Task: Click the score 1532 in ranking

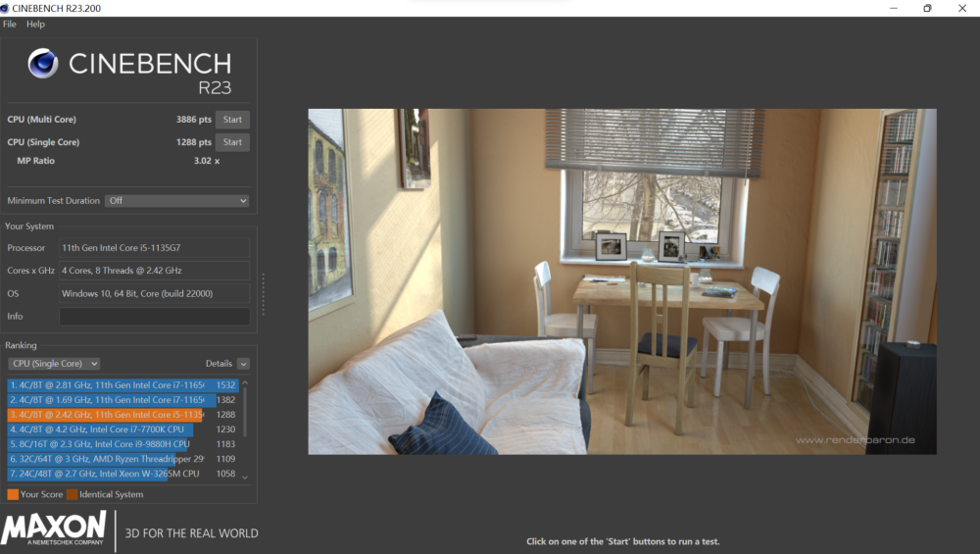Action: 225,385
